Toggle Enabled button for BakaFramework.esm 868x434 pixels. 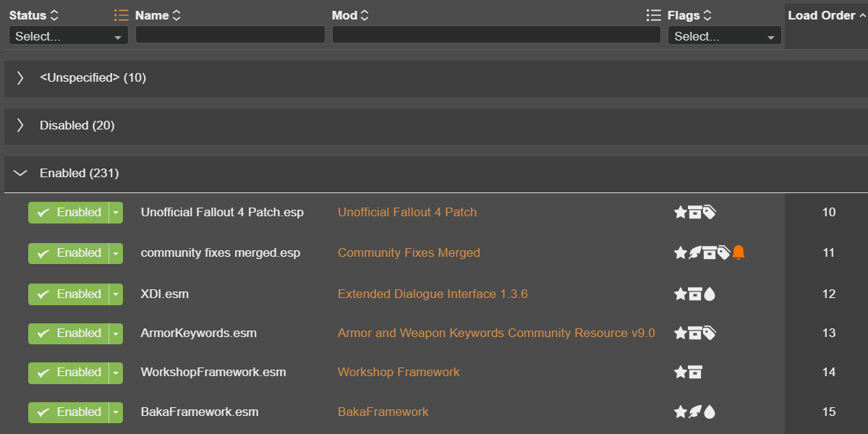pos(68,412)
